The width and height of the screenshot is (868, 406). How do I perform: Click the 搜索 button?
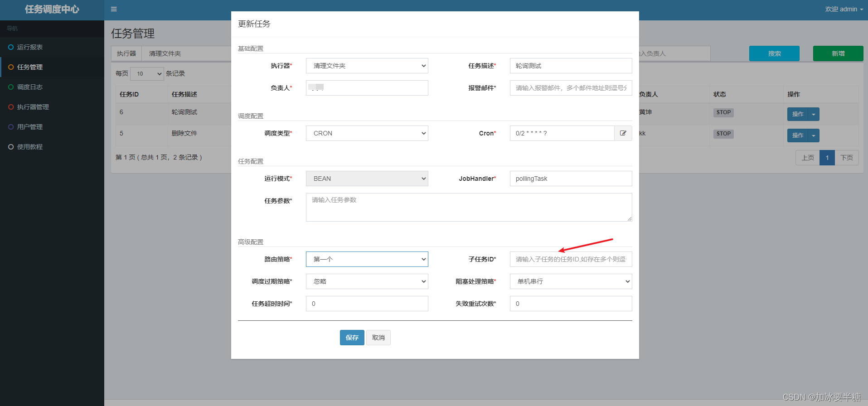[774, 53]
